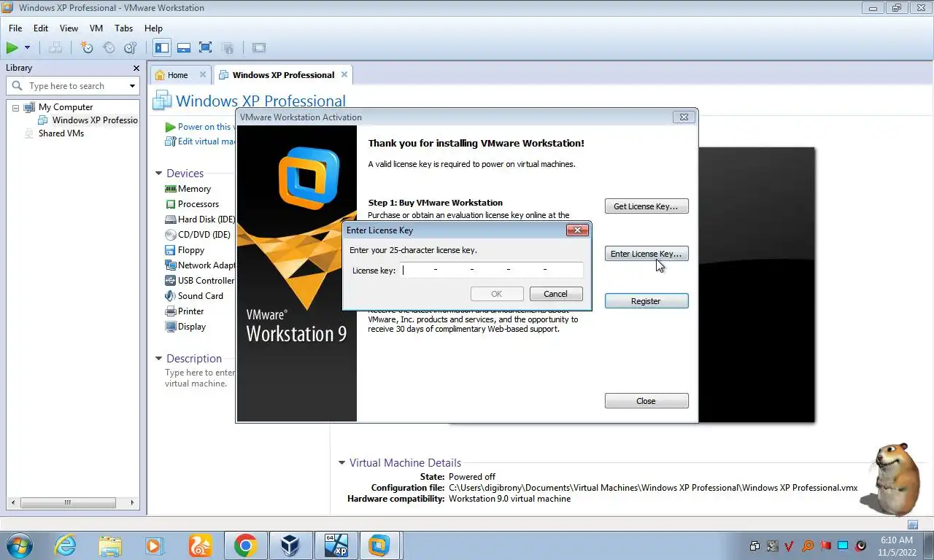Collapse the Virtual Machine Details section
The width and height of the screenshot is (934, 560).
pos(341,463)
